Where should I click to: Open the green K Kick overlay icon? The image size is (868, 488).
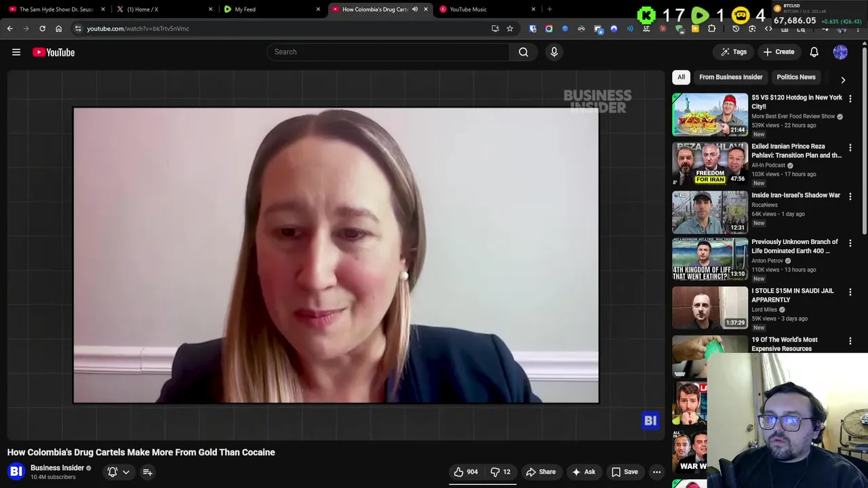[x=646, y=14]
